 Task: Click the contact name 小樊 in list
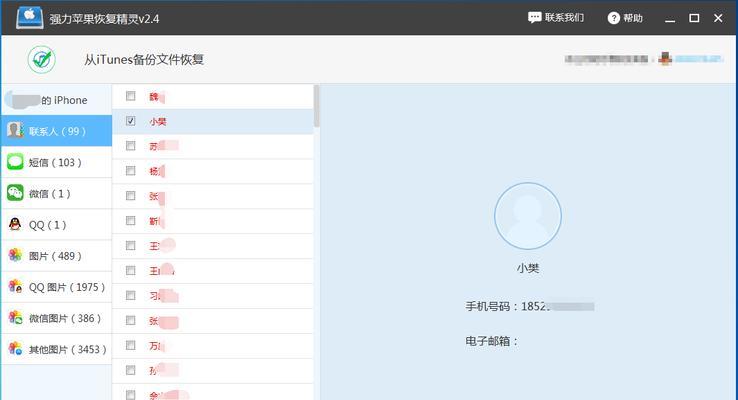pos(158,121)
